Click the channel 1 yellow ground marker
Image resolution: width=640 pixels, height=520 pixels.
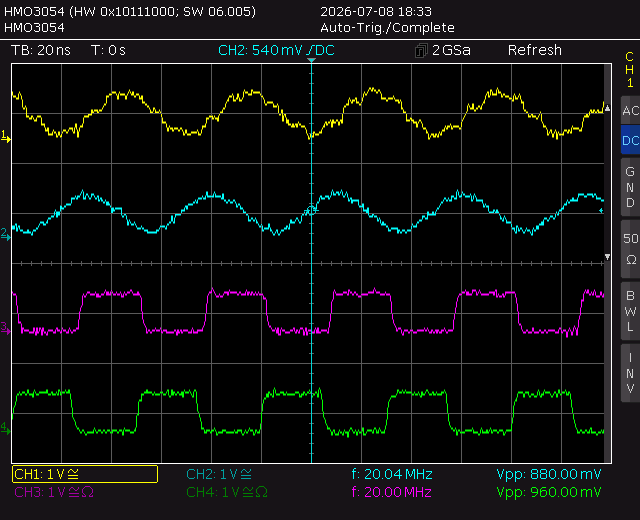(x=6, y=137)
